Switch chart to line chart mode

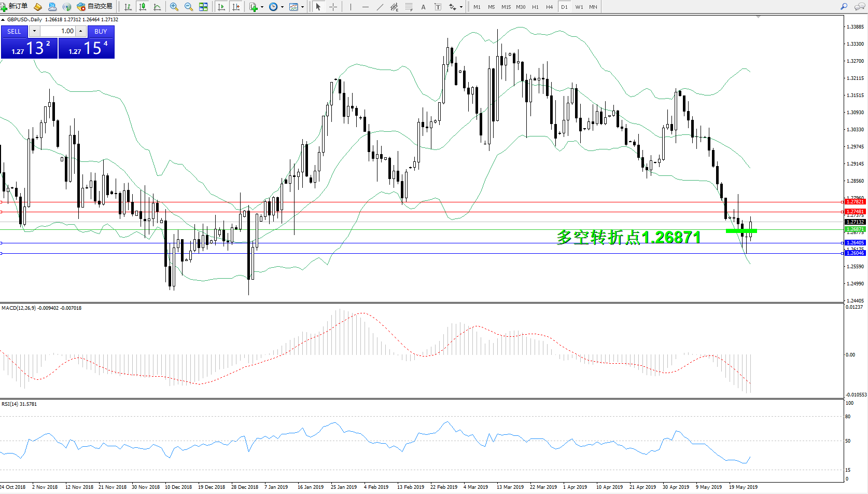tap(157, 7)
